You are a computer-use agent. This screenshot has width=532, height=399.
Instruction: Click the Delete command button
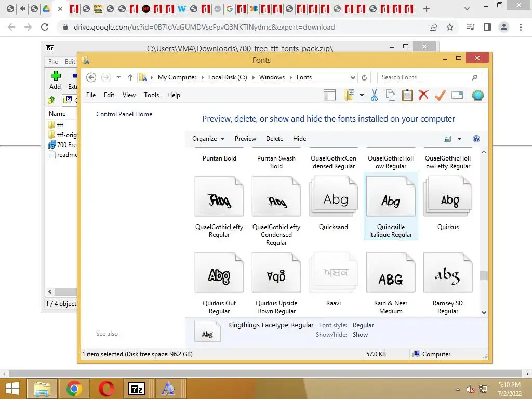274,138
